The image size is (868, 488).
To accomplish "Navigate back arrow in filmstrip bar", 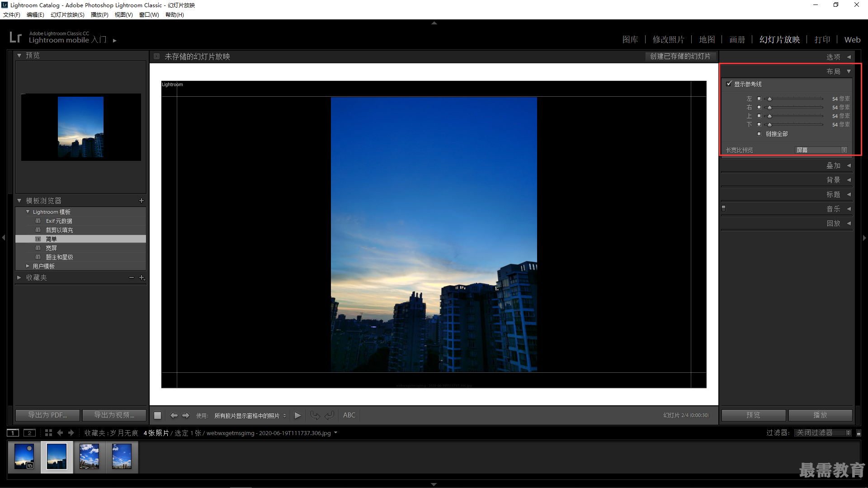I will click(60, 433).
